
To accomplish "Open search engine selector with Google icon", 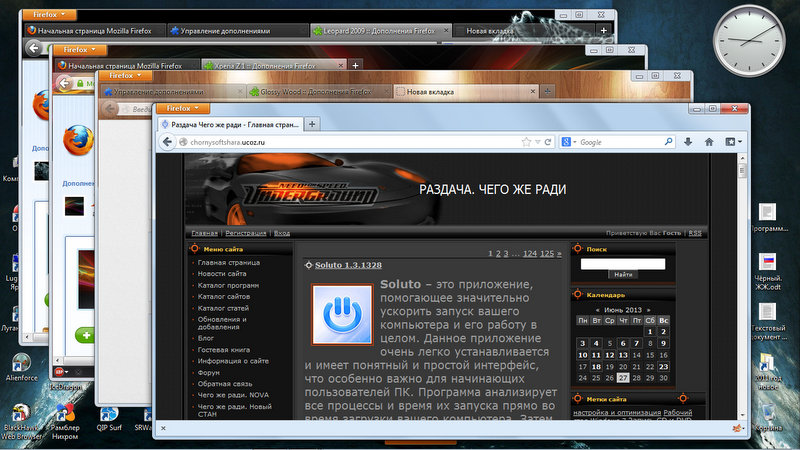I will 568,142.
